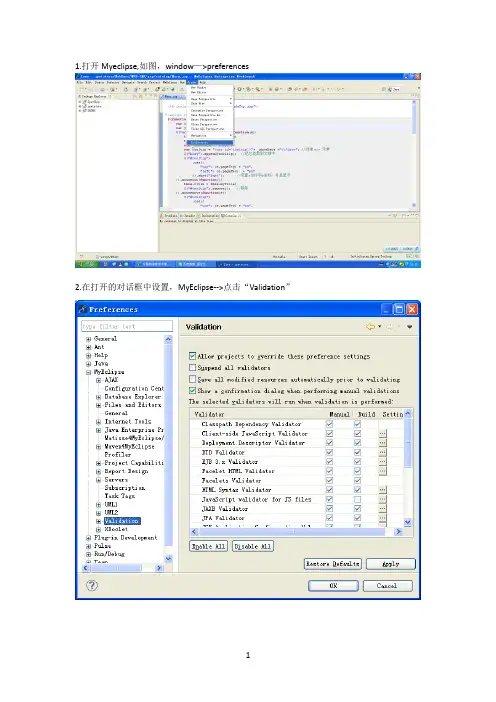Expand the General tree node

click(x=89, y=339)
